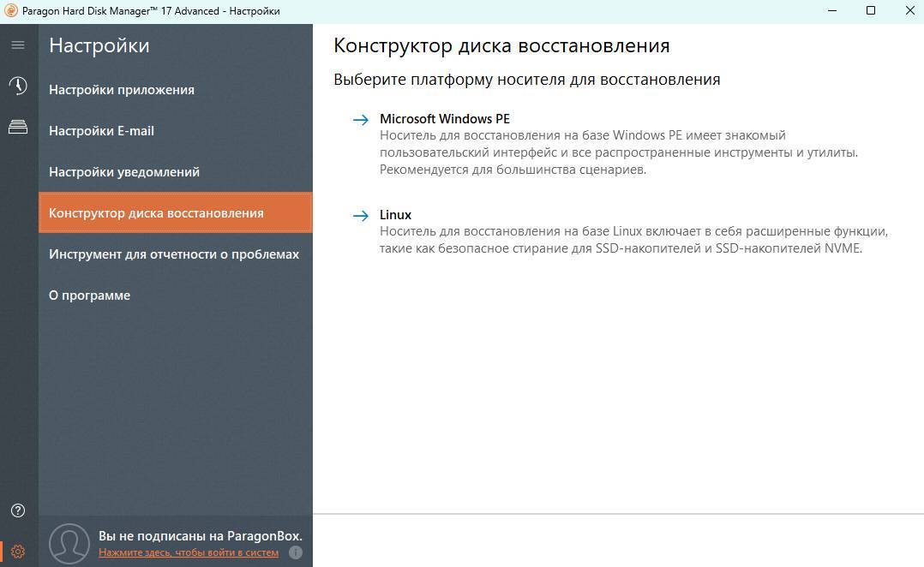
Task: Maximize the Paragon window
Action: (x=870, y=10)
